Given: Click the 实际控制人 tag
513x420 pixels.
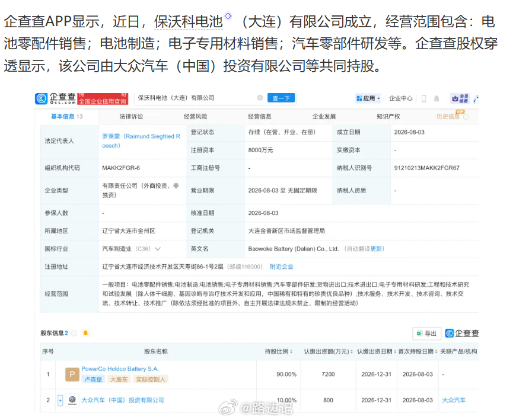Looking at the screenshot, I should point(151,380).
